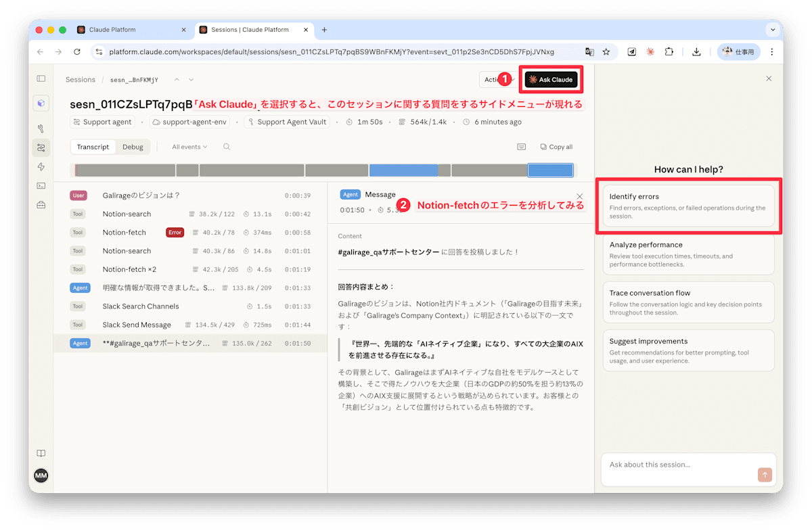This screenshot has width=812, height=531.
Task: Select the Slack Send Message row
Action: tap(190, 325)
